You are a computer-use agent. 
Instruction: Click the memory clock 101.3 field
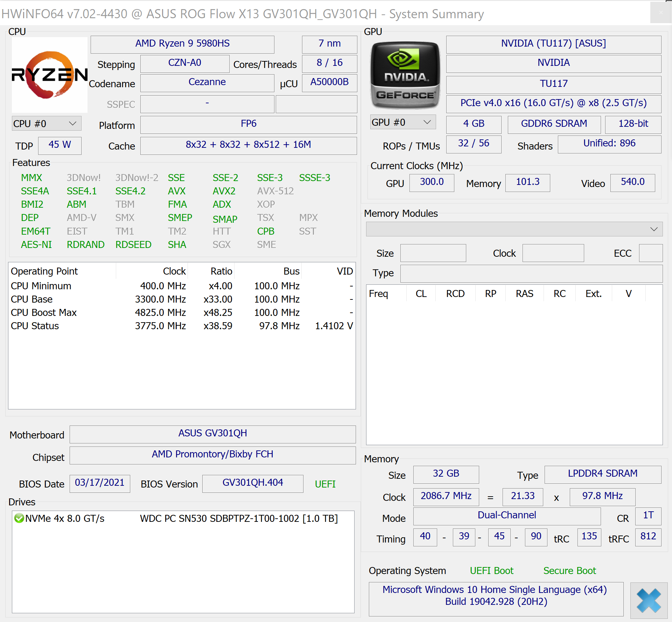528,183
